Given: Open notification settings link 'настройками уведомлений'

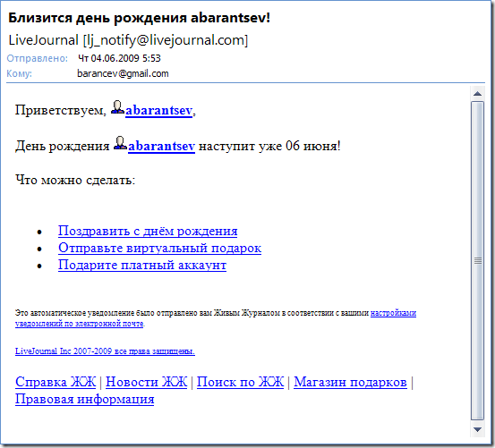Looking at the screenshot, I should [393, 313].
